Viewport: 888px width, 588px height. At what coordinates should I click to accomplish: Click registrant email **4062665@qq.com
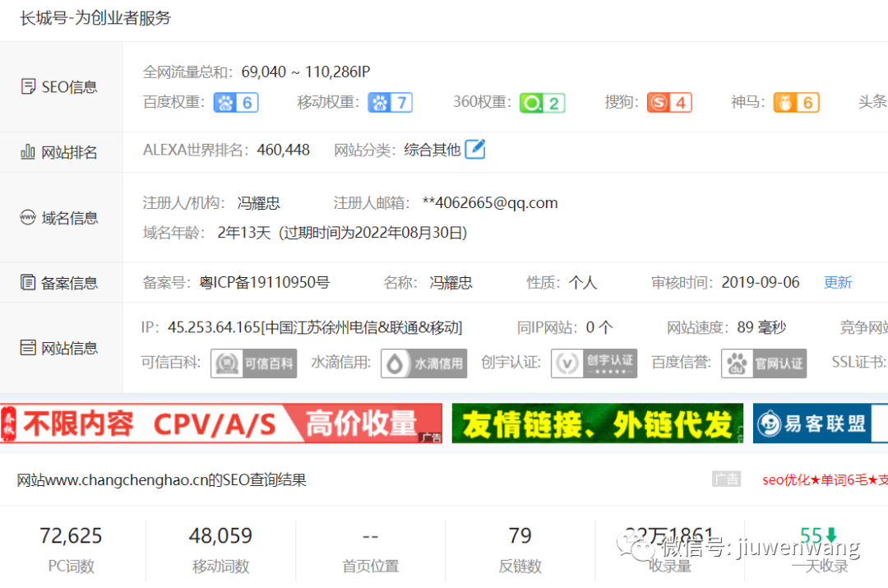pos(490,203)
